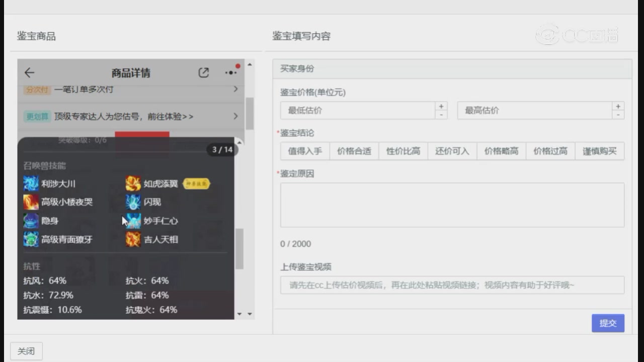The width and height of the screenshot is (644, 362).
Task: Decrease 最低估价 with minus stepper
Action: click(441, 115)
